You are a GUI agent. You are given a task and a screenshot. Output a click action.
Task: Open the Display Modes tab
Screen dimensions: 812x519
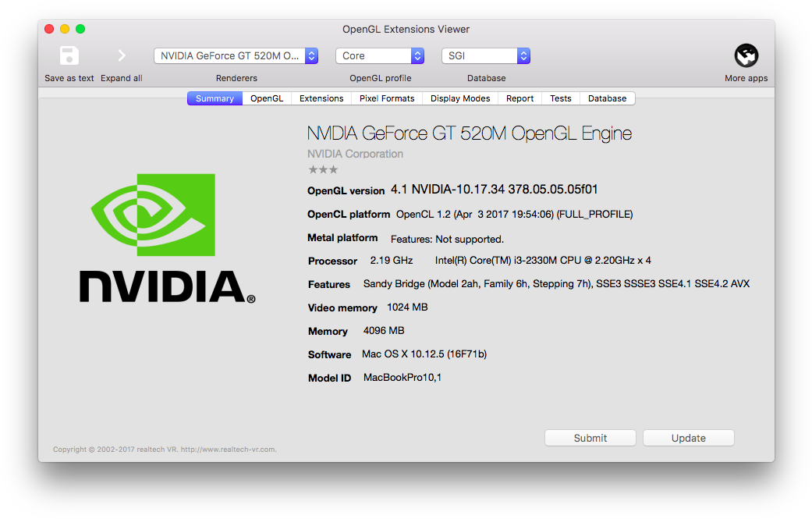[x=459, y=98]
